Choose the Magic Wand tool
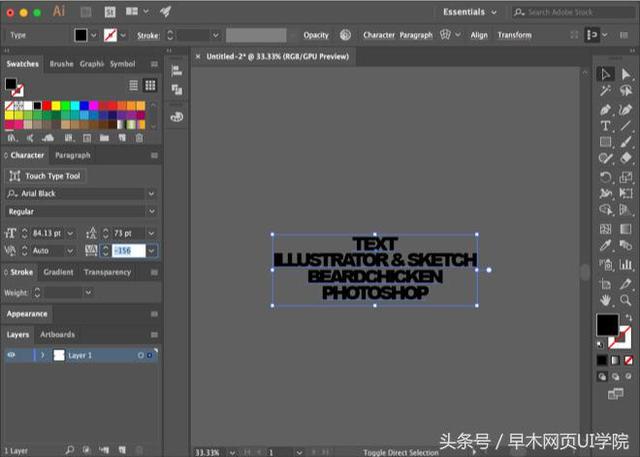Viewport: 640px width, 457px height. 605,91
